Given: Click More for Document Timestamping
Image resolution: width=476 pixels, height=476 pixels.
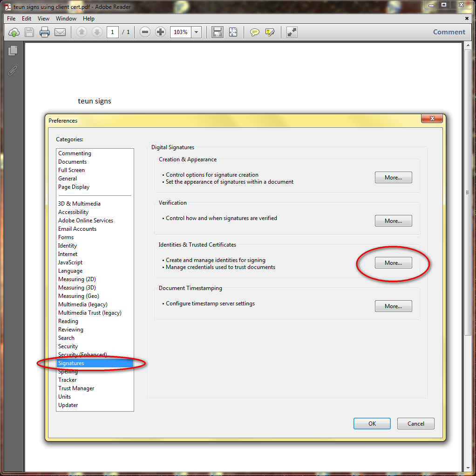Looking at the screenshot, I should pyautogui.click(x=393, y=306).
